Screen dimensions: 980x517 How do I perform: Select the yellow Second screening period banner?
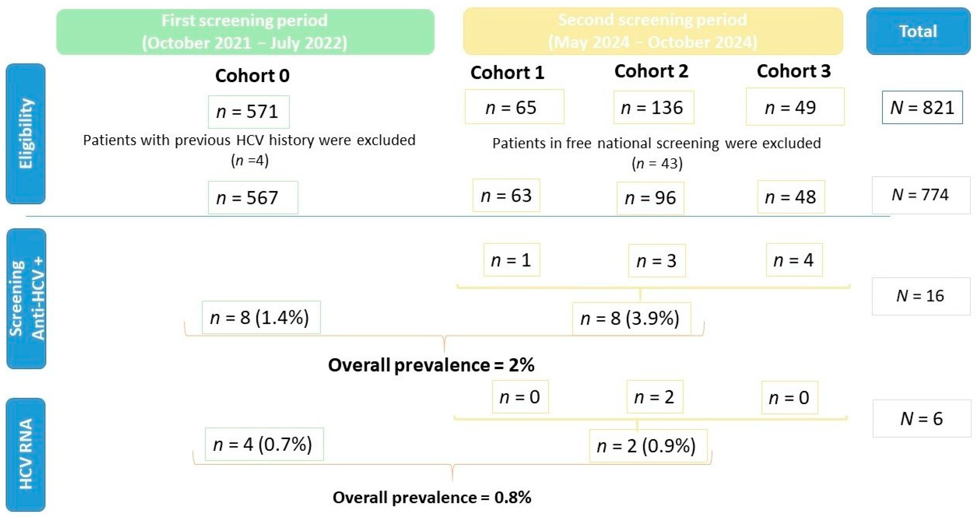pos(652,31)
